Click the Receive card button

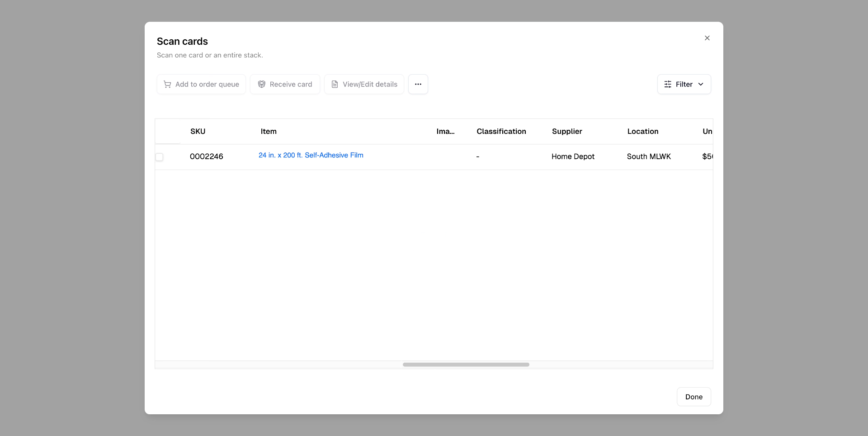pyautogui.click(x=285, y=84)
